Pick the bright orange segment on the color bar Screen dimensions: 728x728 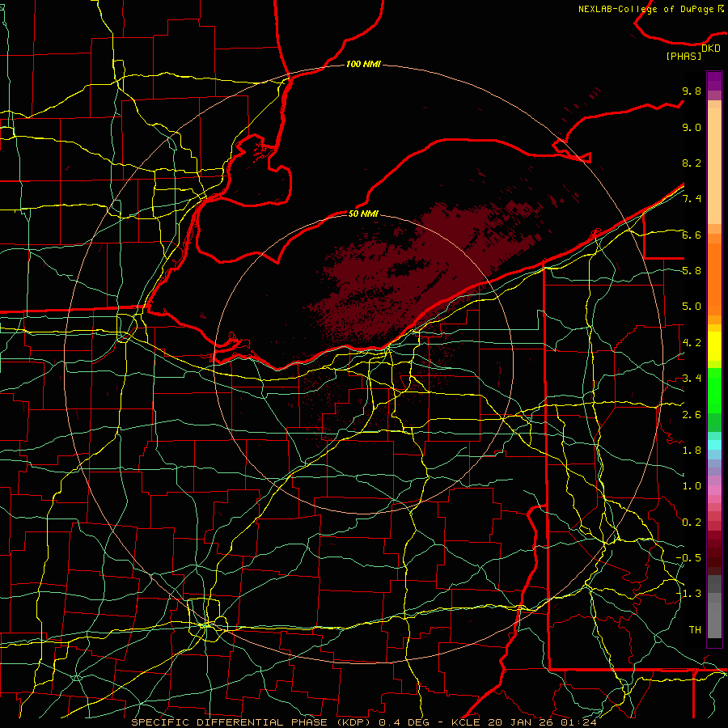point(714,278)
